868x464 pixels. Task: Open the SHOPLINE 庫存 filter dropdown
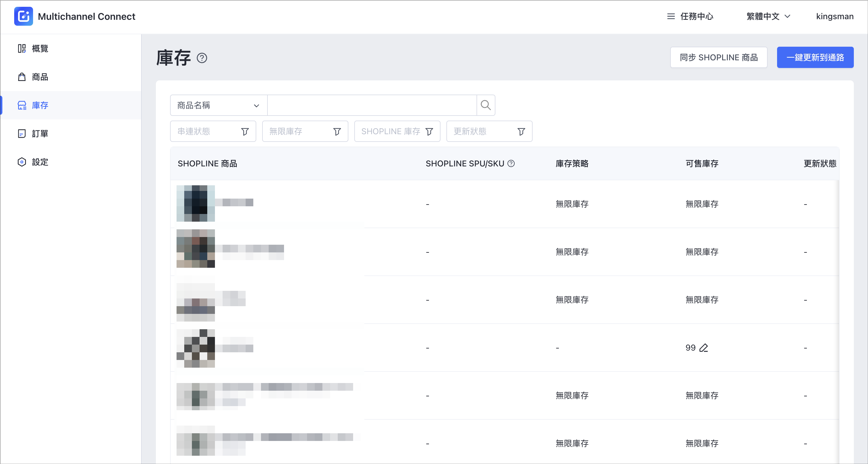[x=397, y=131]
